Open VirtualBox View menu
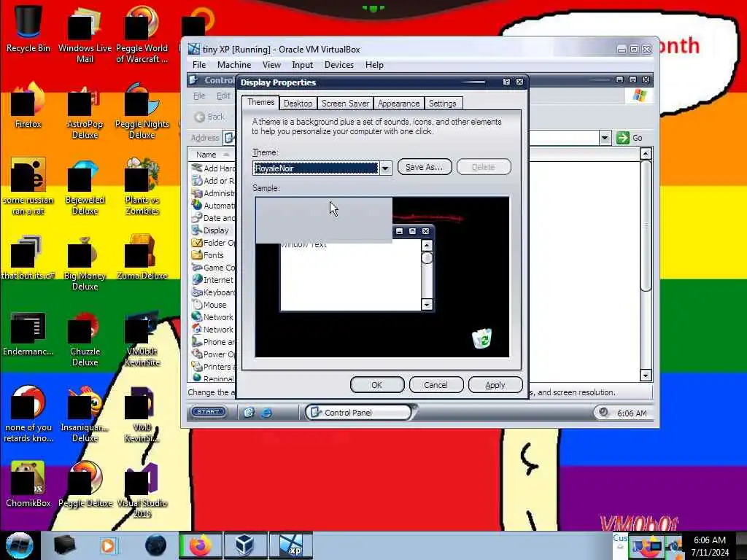Viewport: 747px width, 560px height. click(x=271, y=65)
